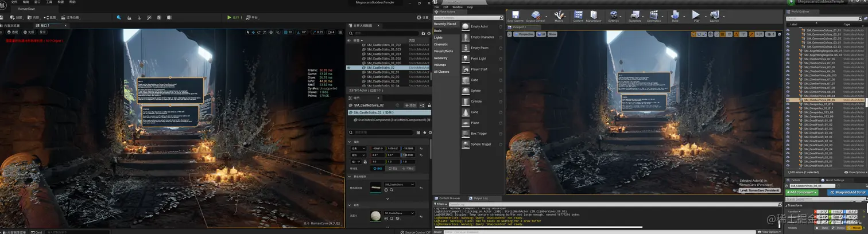Open Marketplace from the UE4 toolbar
The height and width of the screenshot is (234, 868).
point(594,15)
